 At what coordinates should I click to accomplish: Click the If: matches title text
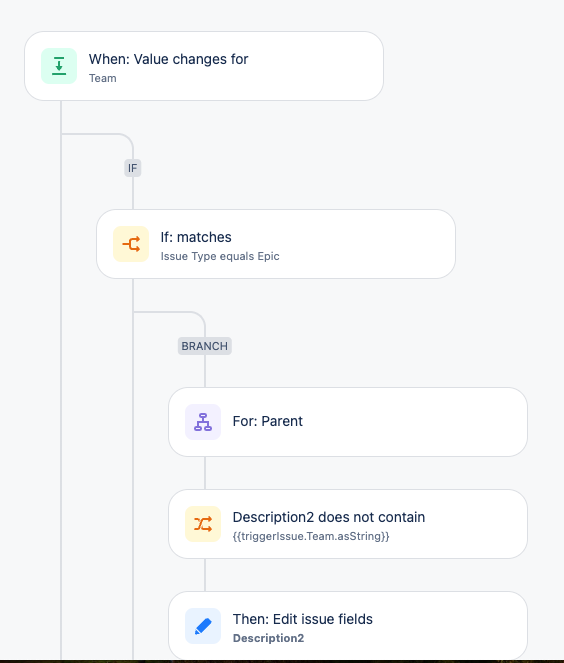(x=196, y=237)
